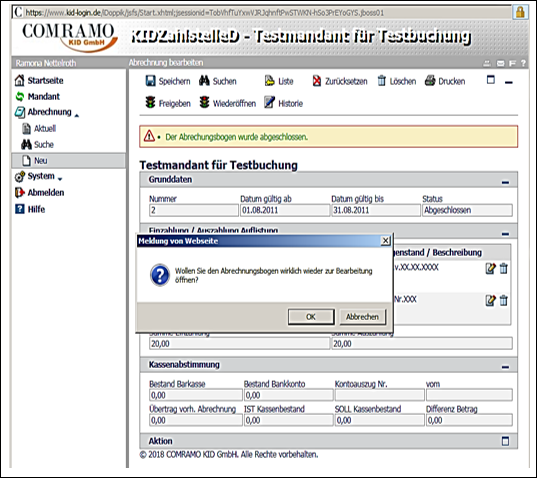Click the Drucken printer icon
The width and height of the screenshot is (537, 478).
(x=430, y=81)
